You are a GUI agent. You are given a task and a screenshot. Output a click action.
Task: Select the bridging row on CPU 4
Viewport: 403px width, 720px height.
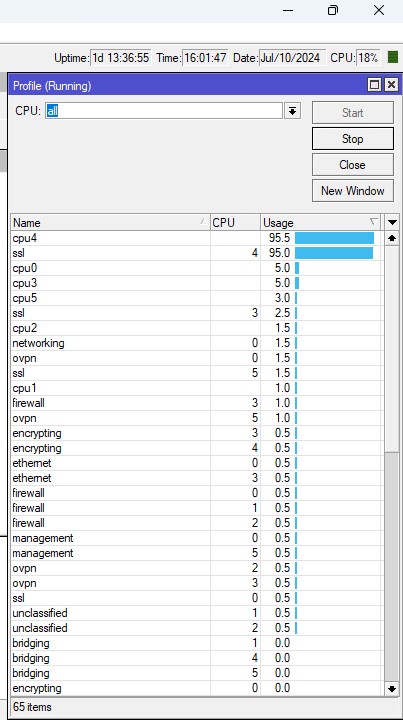pyautogui.click(x=196, y=658)
